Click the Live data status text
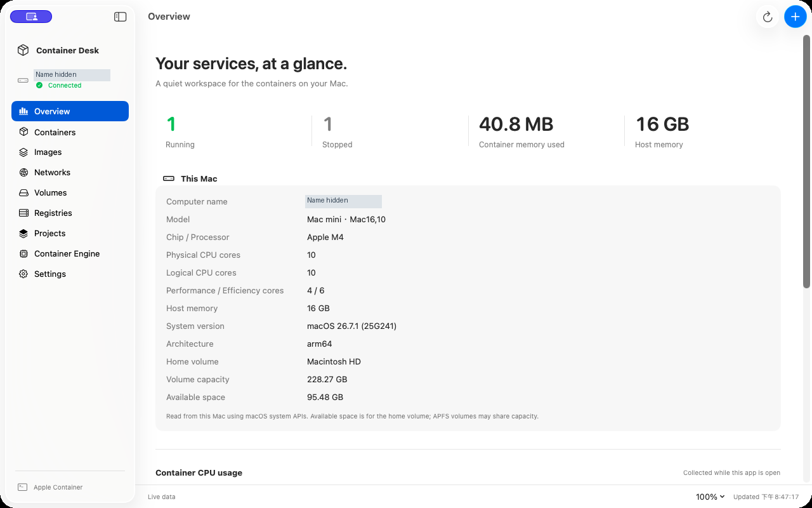The width and height of the screenshot is (812, 508). (162, 497)
